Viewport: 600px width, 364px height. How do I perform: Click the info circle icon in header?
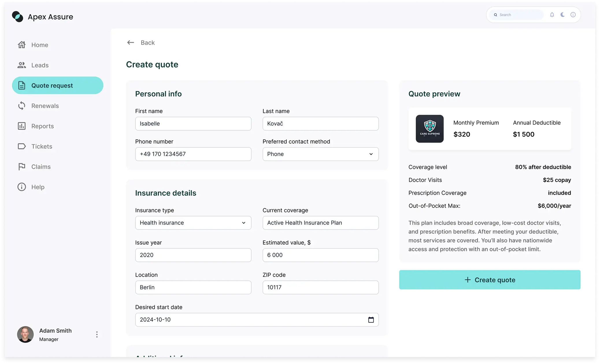pyautogui.click(x=573, y=15)
